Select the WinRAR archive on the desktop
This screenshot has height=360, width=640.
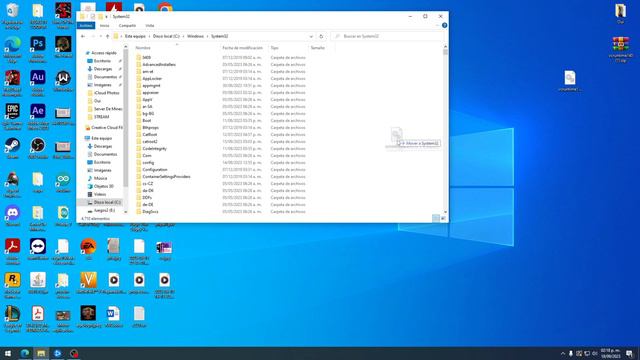click(620, 44)
